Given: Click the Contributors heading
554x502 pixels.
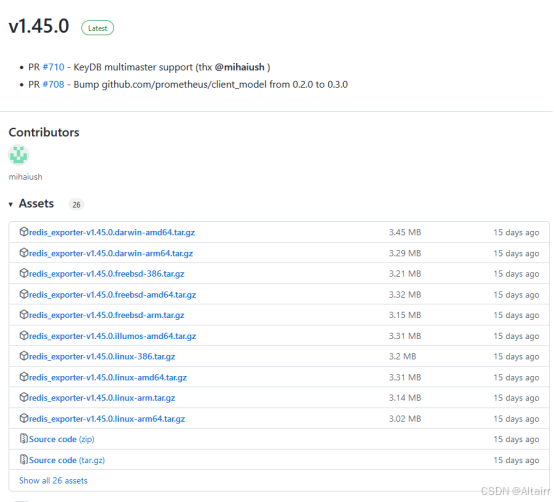Looking at the screenshot, I should click(x=44, y=132).
